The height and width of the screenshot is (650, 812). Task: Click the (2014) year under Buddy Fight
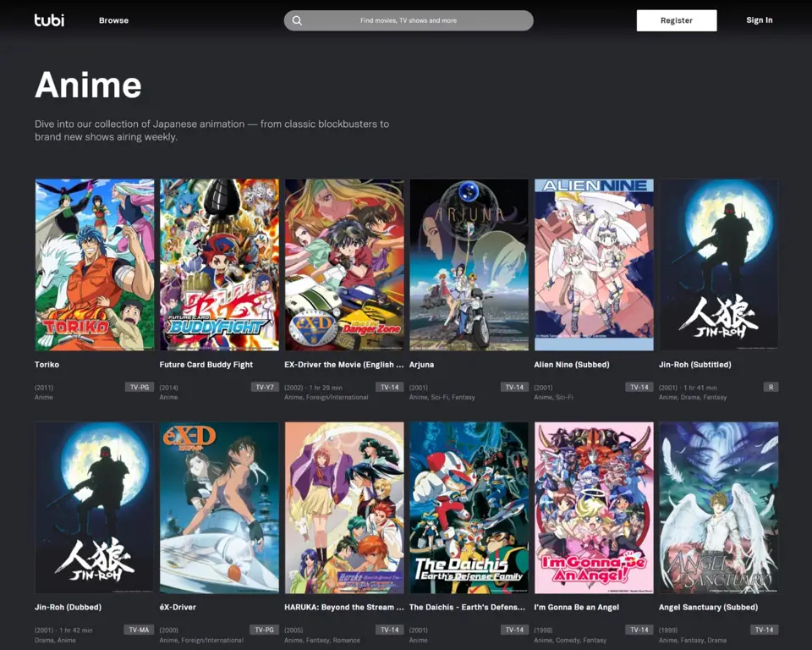coord(169,387)
